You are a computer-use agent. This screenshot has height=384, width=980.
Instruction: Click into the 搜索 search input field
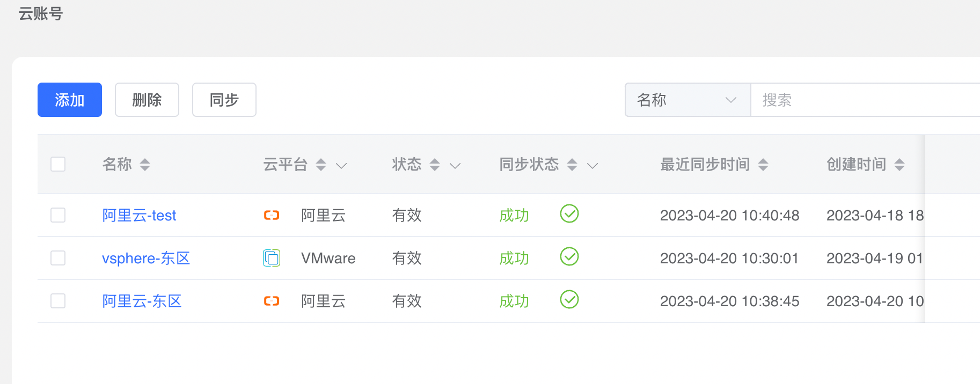point(837,100)
